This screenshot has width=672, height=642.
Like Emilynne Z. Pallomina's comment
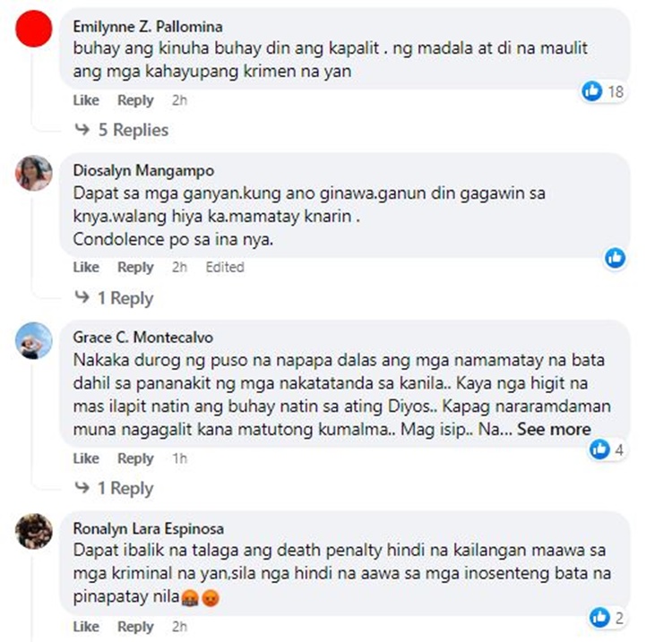click(x=86, y=100)
